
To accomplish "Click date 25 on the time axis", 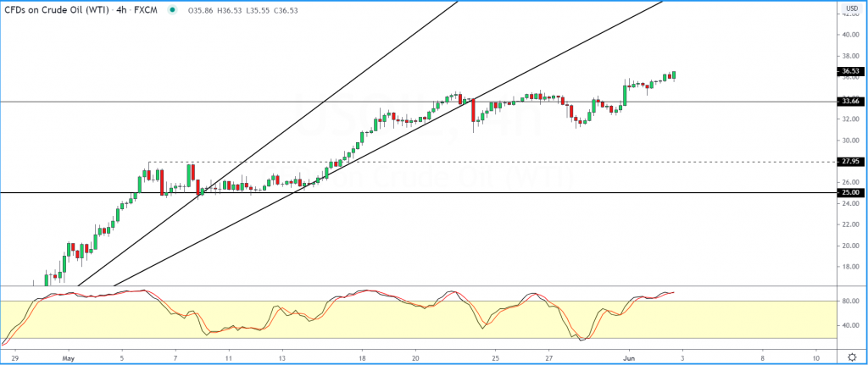I will 496,357.
